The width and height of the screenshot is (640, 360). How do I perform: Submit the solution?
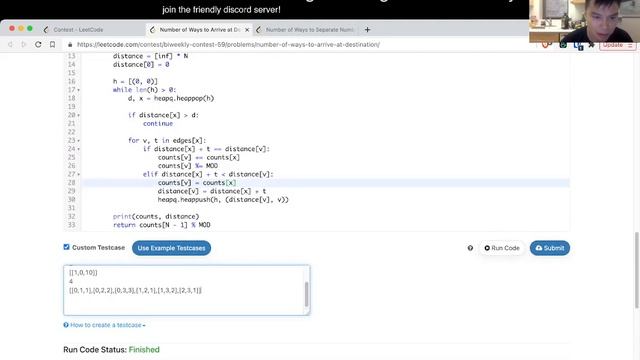pyautogui.click(x=549, y=248)
